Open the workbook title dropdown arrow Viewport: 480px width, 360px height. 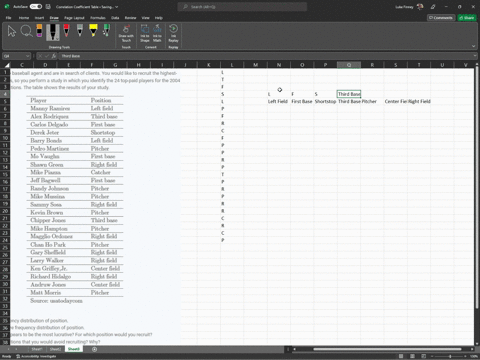116,7
